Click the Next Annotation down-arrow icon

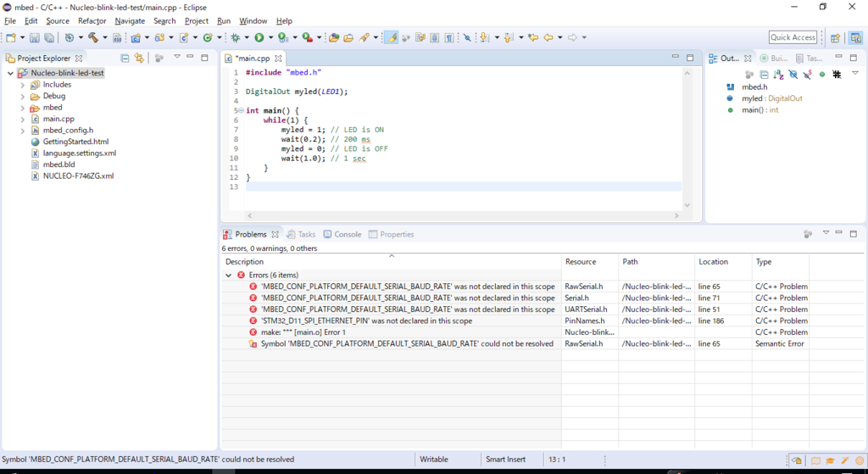(x=484, y=37)
